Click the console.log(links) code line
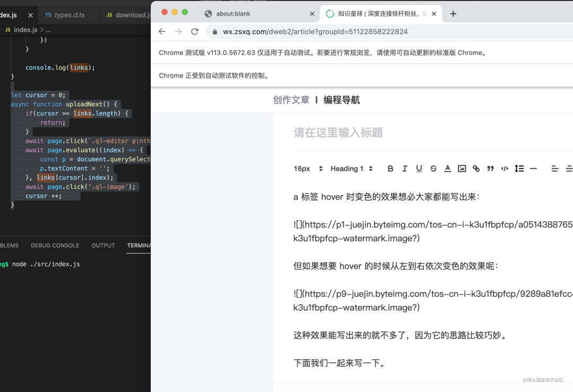Viewport: 573px width, 392px height. point(60,67)
